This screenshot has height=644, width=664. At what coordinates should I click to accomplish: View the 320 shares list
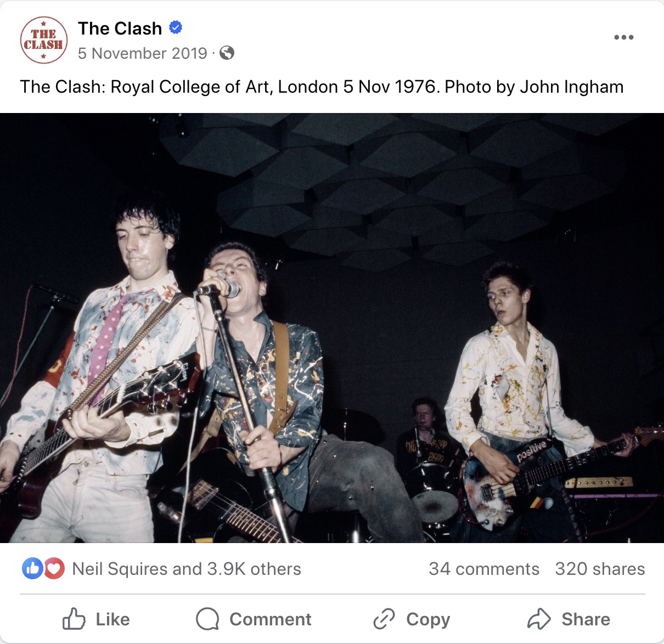[x=600, y=569]
